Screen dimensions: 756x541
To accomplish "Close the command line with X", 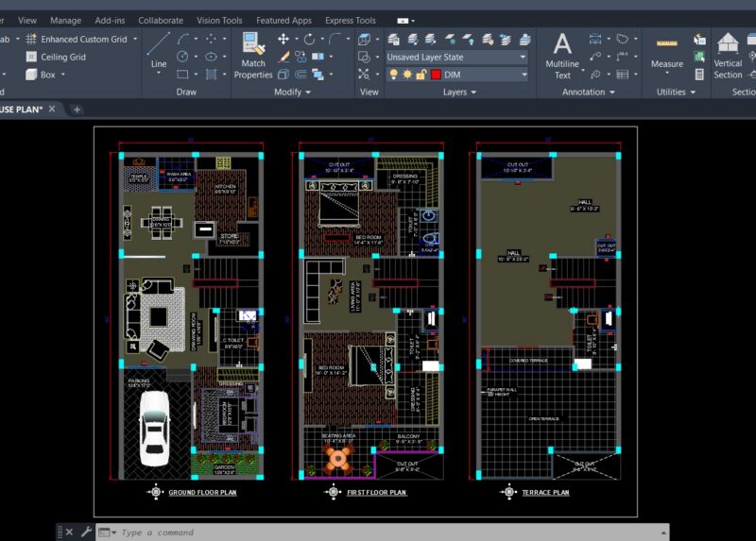I will pyautogui.click(x=69, y=532).
